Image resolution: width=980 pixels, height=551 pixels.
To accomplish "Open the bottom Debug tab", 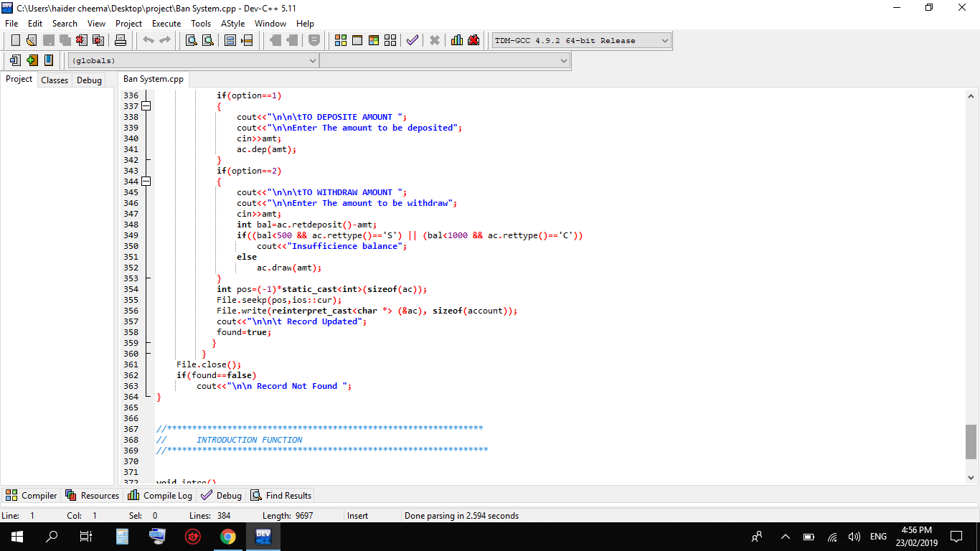I will pyautogui.click(x=222, y=495).
